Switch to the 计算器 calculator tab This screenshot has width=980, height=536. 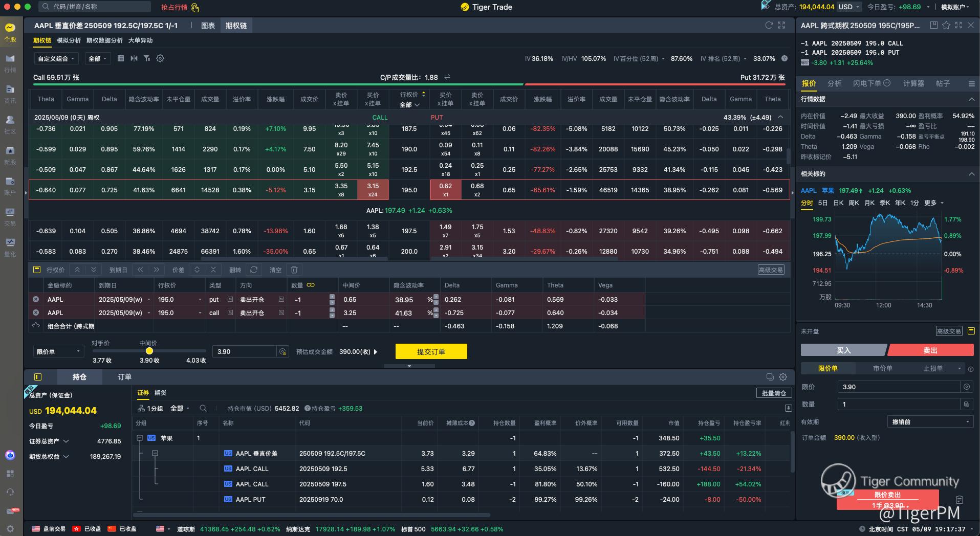(x=913, y=83)
